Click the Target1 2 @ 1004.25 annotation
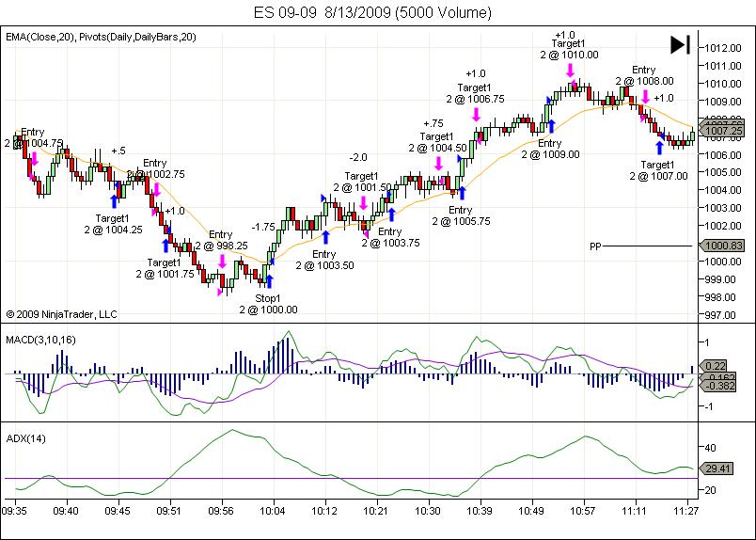This screenshot has height=540, width=756. pos(113,224)
